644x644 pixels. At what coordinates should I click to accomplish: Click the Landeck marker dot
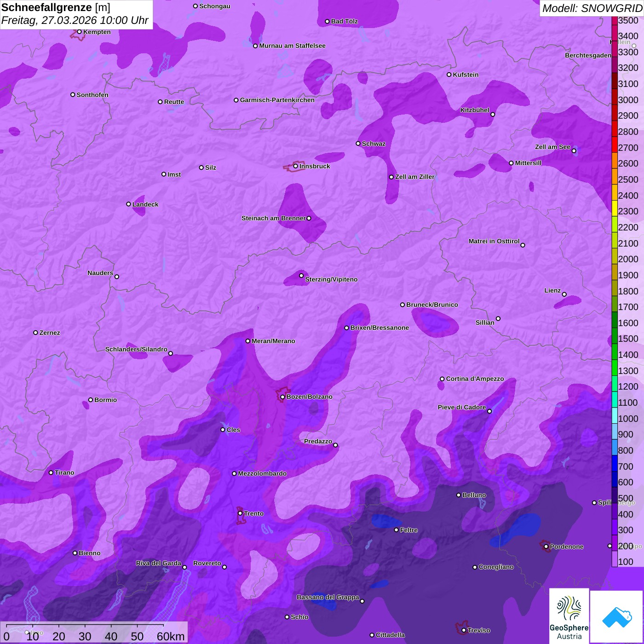(128, 204)
